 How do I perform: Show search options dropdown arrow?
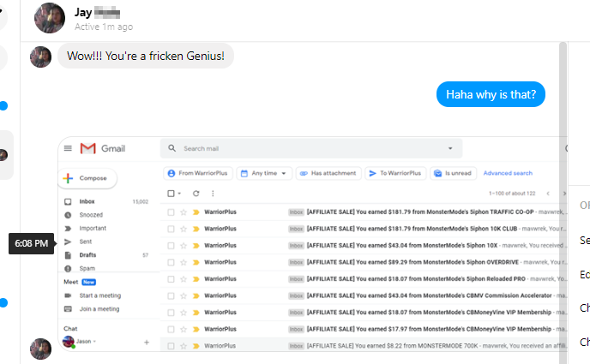coord(450,148)
